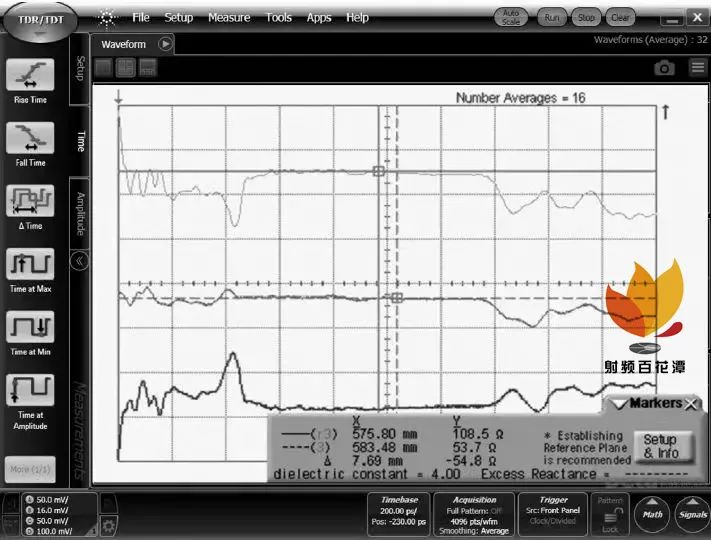The width and height of the screenshot is (711, 540).
Task: Open the TDR/TDT mode button
Action: pyautogui.click(x=40, y=21)
